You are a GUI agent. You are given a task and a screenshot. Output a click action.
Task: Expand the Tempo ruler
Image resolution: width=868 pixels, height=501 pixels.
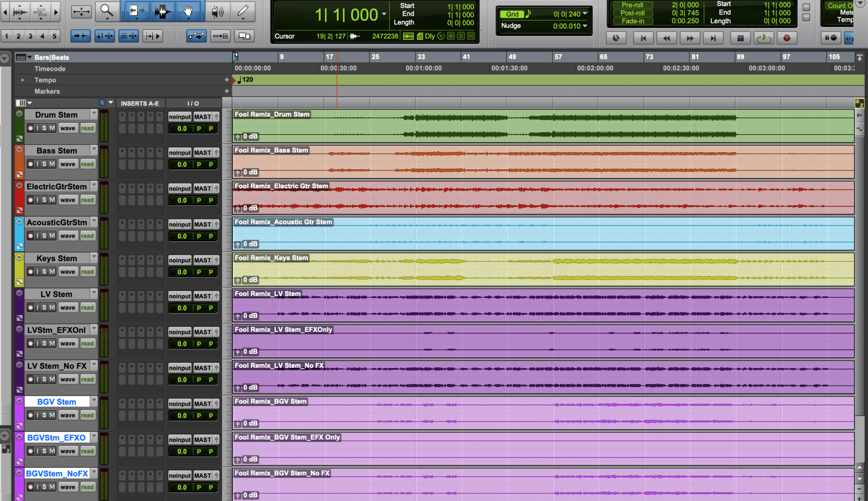tap(23, 80)
